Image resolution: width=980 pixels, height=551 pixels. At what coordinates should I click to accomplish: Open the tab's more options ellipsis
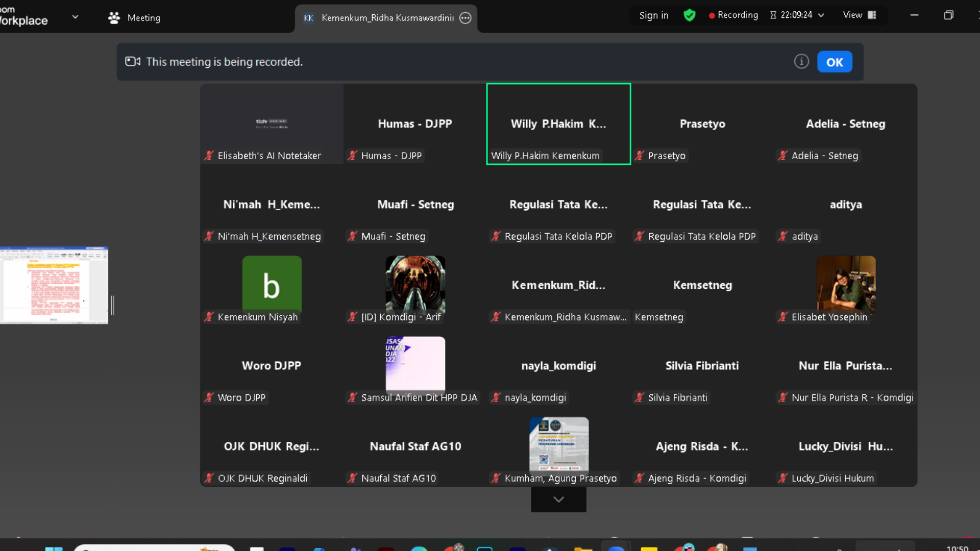point(465,18)
